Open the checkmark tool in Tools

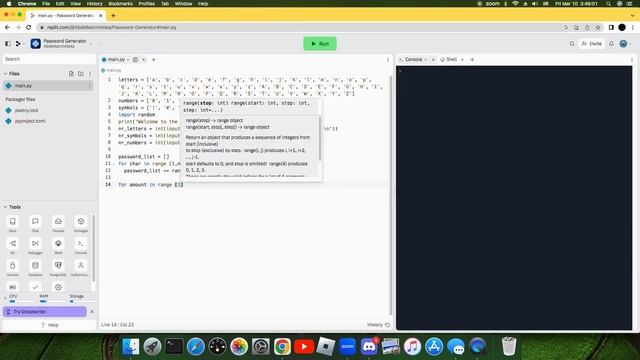[x=35, y=287]
